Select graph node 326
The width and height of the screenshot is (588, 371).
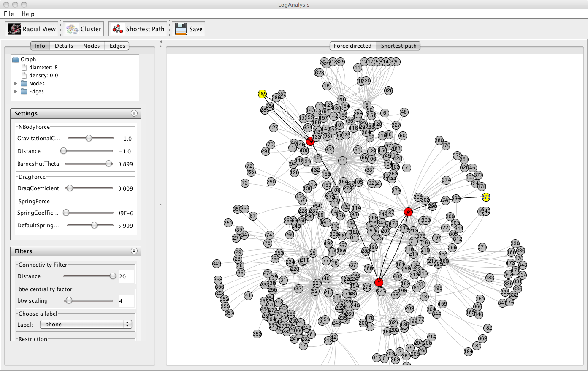pos(388,90)
